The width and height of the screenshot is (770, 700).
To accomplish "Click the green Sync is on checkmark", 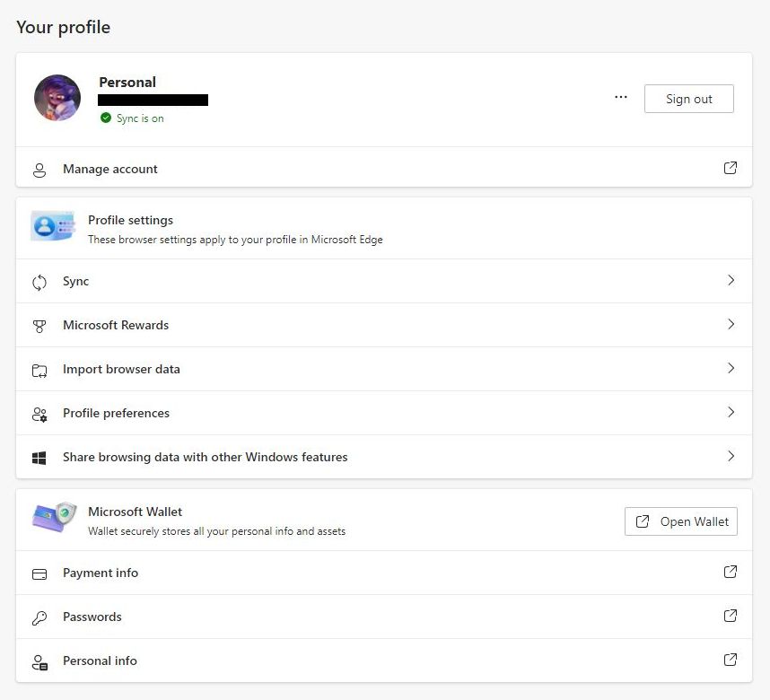I will [106, 118].
